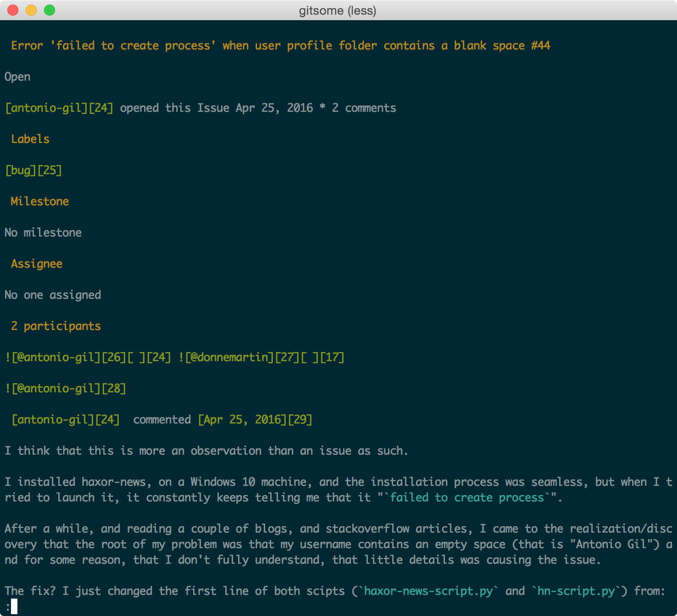Click 'I think that this is more an observation' line

coord(206,451)
